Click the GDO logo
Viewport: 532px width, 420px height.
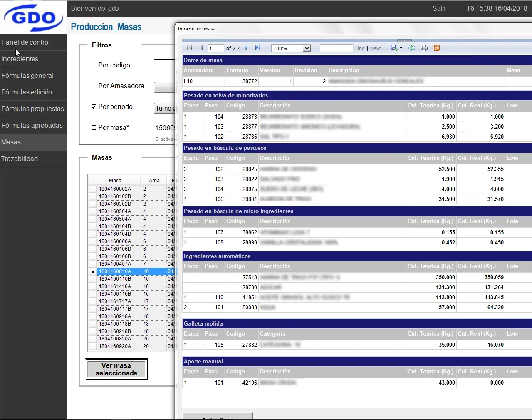click(33, 17)
